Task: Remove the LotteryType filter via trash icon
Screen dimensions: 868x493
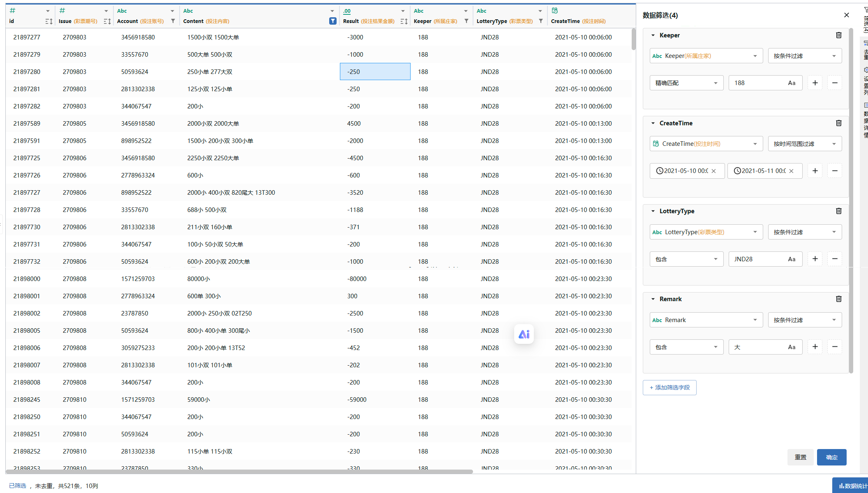Action: point(839,211)
